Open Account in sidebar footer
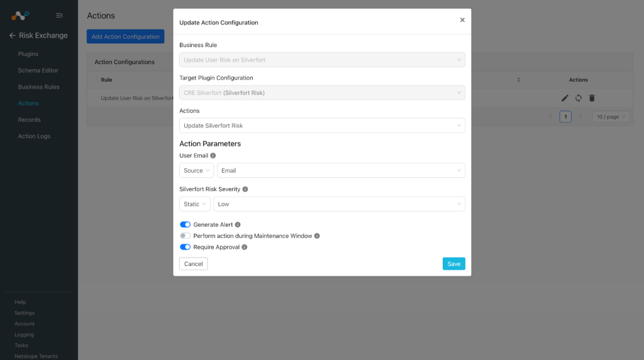Image resolution: width=644 pixels, height=360 pixels. click(25, 324)
